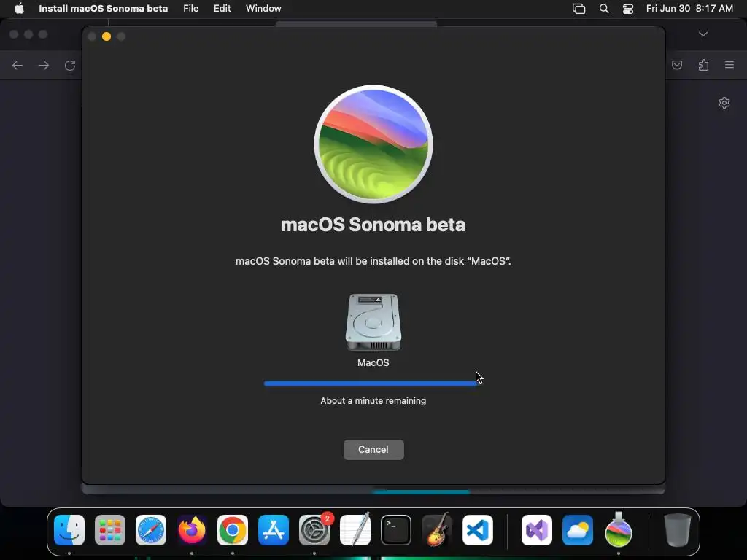Open the Weather app from the Dock

578,530
